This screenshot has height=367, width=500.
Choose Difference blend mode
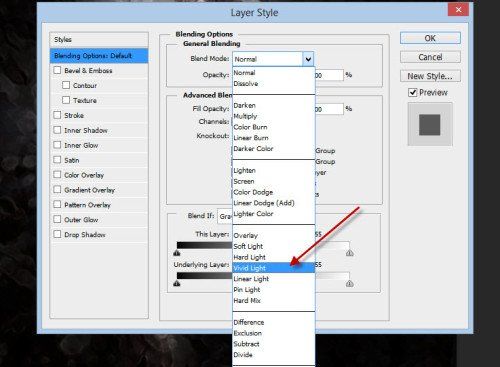(274, 322)
